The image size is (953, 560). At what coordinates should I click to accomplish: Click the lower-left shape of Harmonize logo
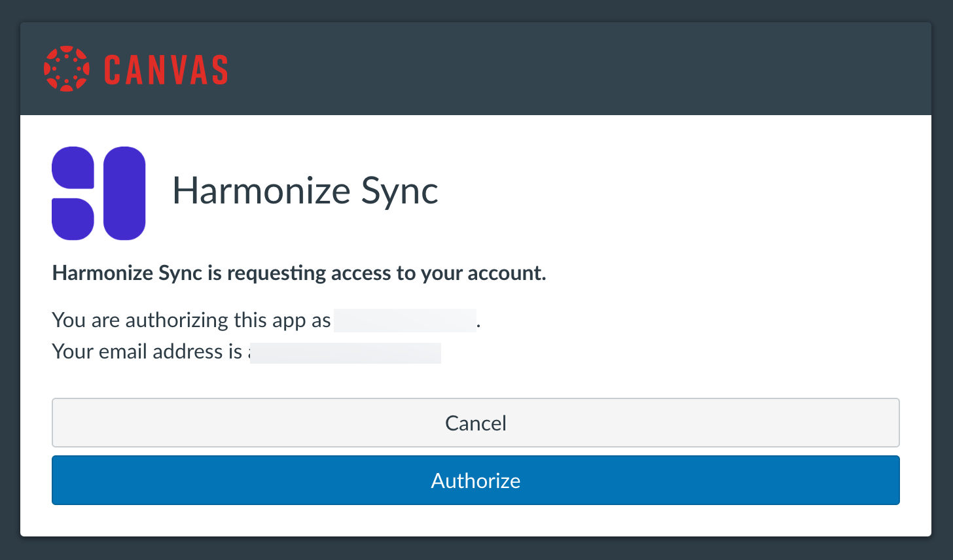pos(73,219)
